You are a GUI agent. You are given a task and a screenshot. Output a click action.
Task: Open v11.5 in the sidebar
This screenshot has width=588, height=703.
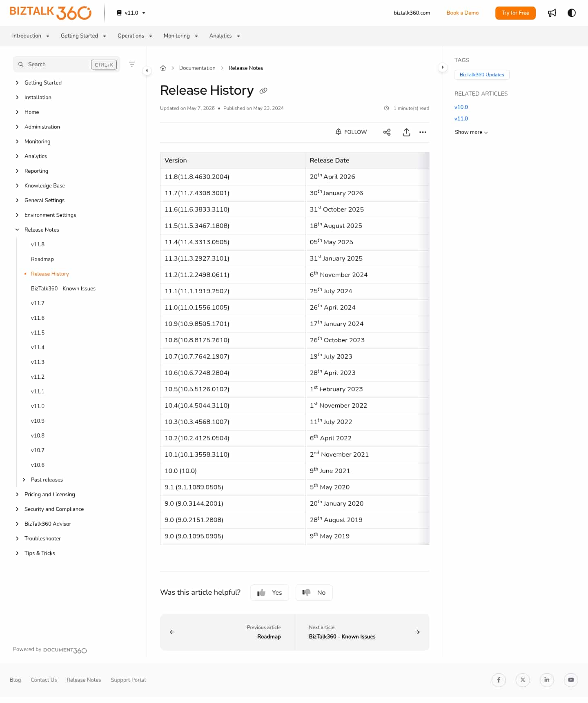click(x=38, y=333)
